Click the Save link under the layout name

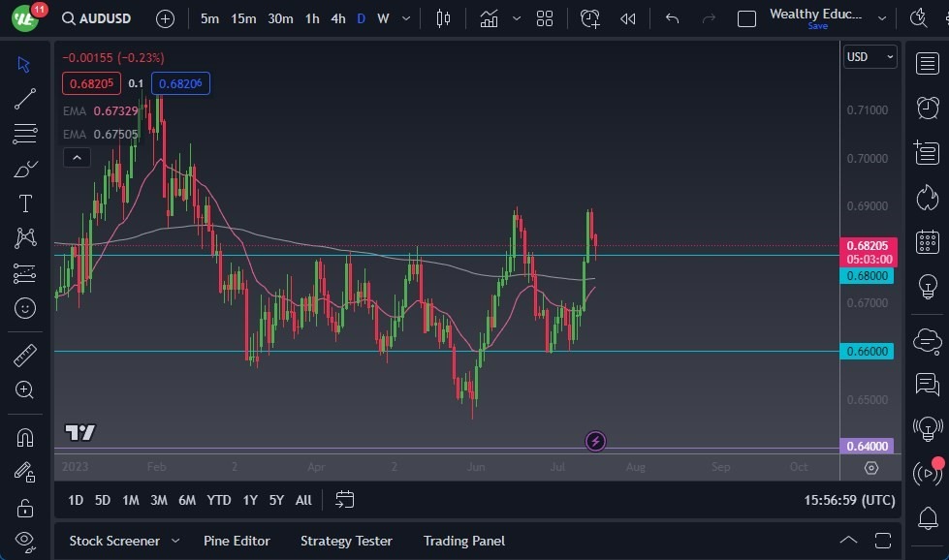pos(818,27)
